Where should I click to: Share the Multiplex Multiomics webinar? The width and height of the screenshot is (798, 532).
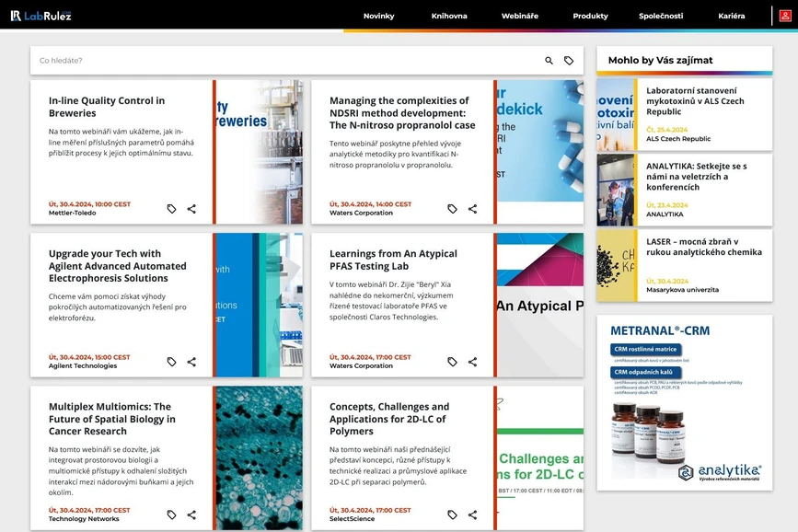coord(191,515)
